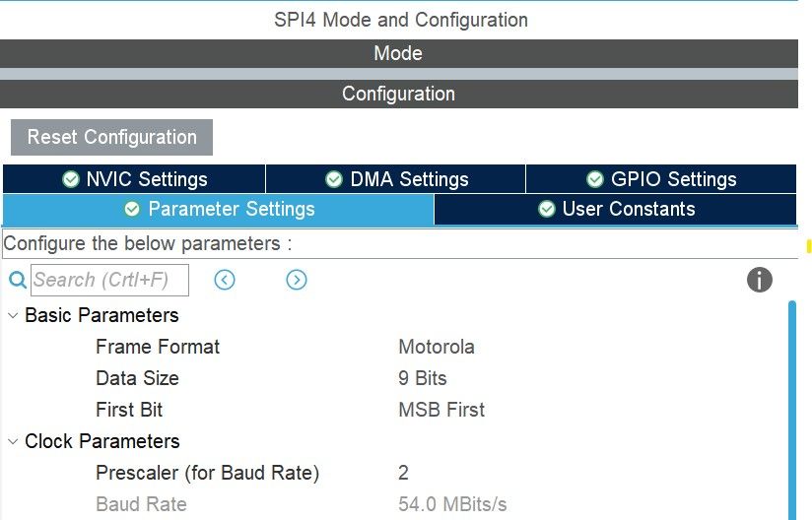Click DMA Settings green check icon

point(334,179)
